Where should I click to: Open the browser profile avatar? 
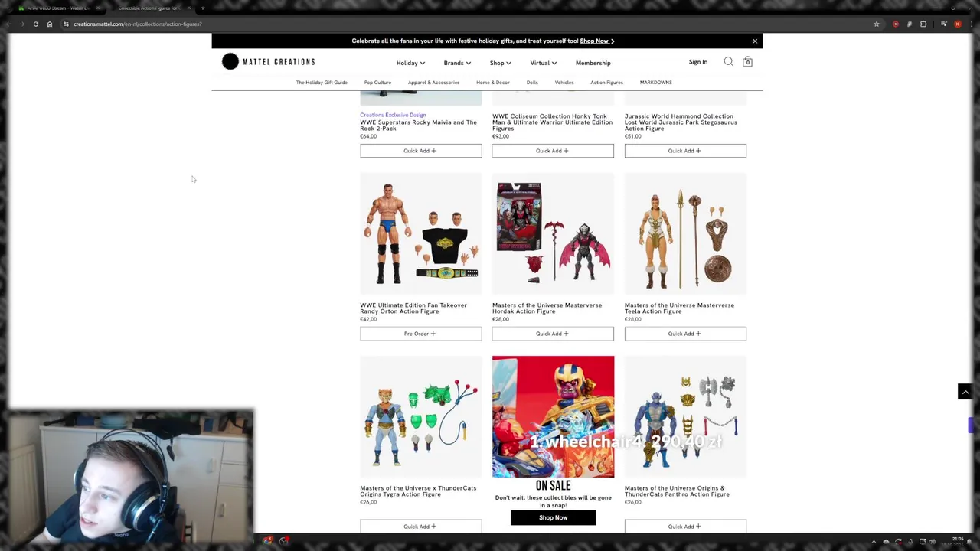[x=958, y=24]
